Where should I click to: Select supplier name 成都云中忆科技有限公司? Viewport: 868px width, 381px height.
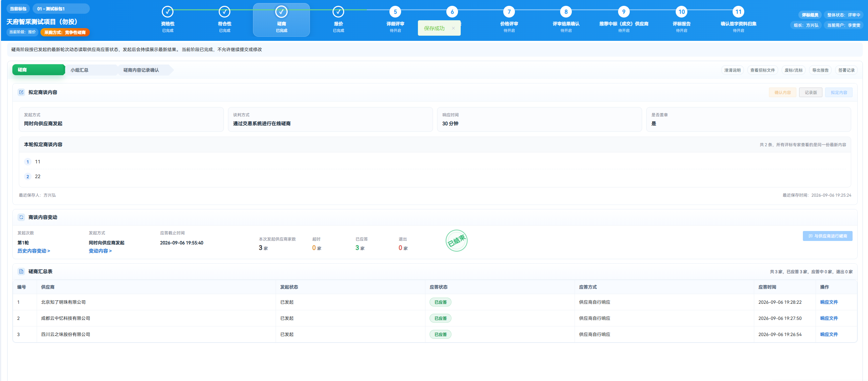pyautogui.click(x=65, y=319)
